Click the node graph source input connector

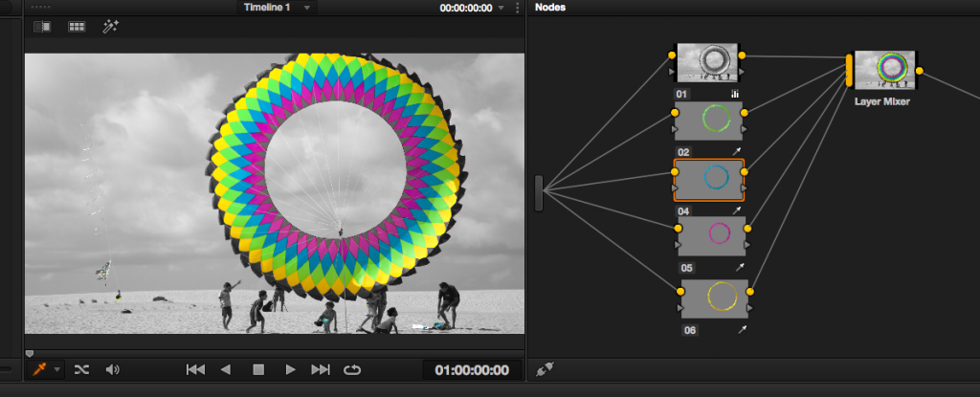[539, 192]
